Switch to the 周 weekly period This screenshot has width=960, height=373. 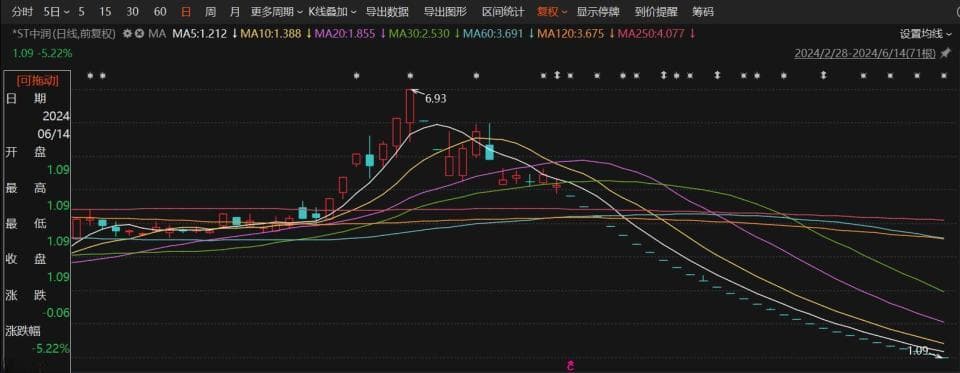[210, 12]
